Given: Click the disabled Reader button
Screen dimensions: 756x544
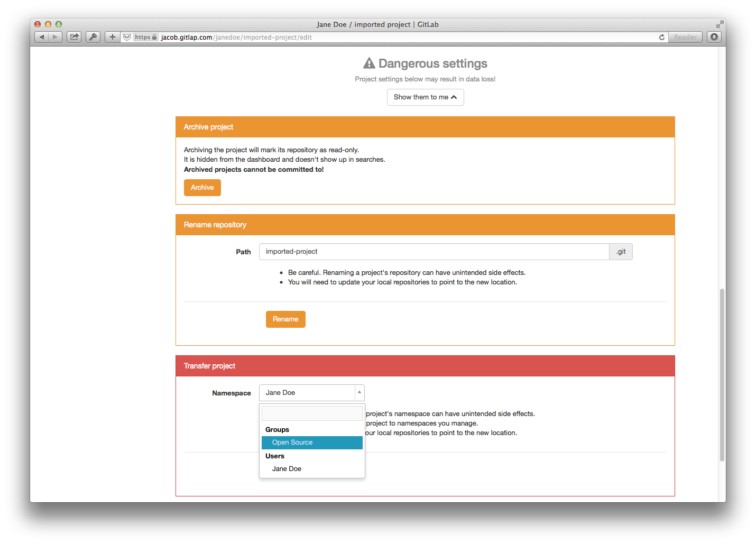Looking at the screenshot, I should click(685, 37).
